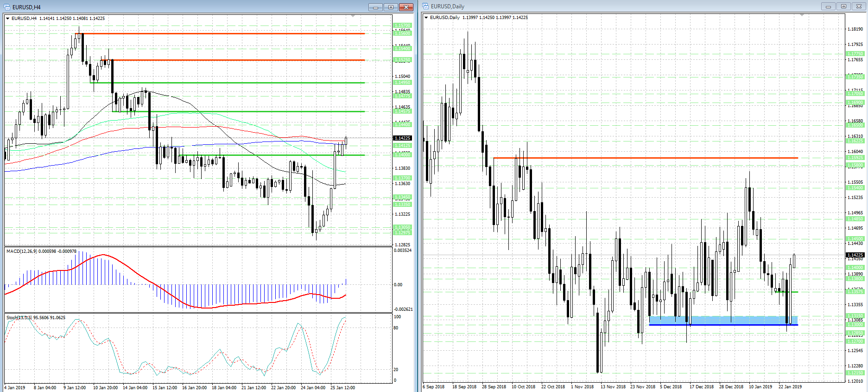Click the 1.14575 green price label in H4 chart
This screenshot has width=868, height=392.
coord(402,111)
